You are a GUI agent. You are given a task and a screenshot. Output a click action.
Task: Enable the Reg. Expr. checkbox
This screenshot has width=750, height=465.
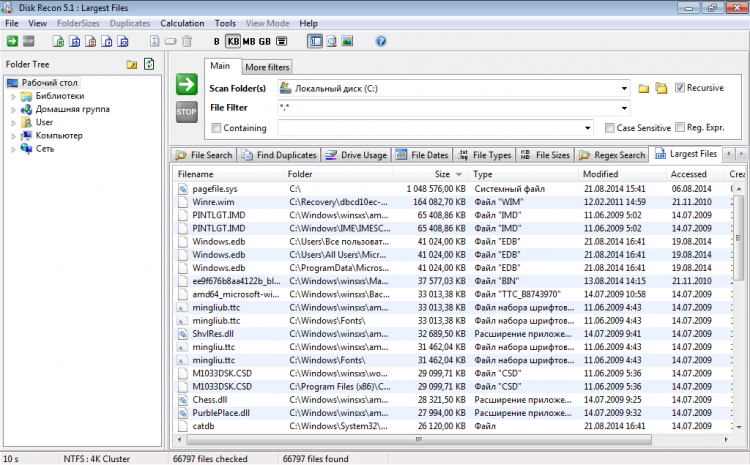(680, 127)
